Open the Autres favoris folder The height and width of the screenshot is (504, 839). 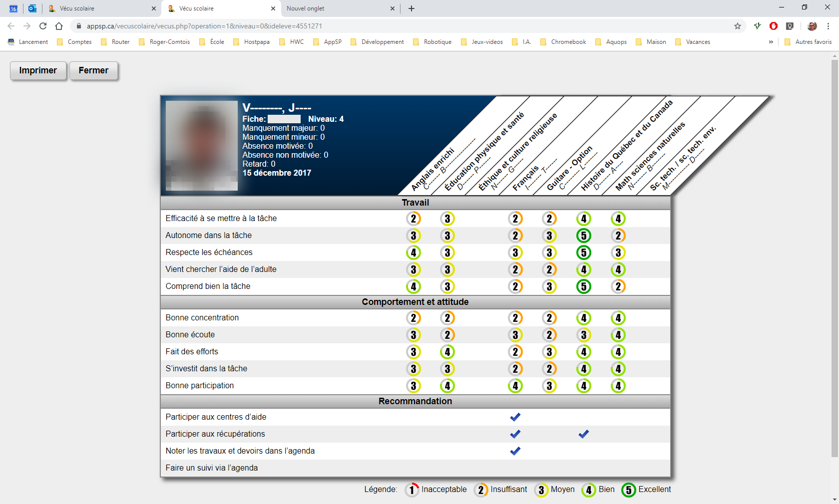tap(808, 42)
